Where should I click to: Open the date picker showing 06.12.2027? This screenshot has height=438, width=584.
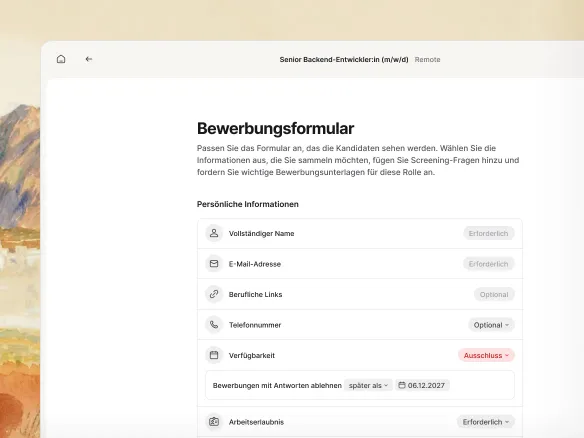(x=422, y=385)
